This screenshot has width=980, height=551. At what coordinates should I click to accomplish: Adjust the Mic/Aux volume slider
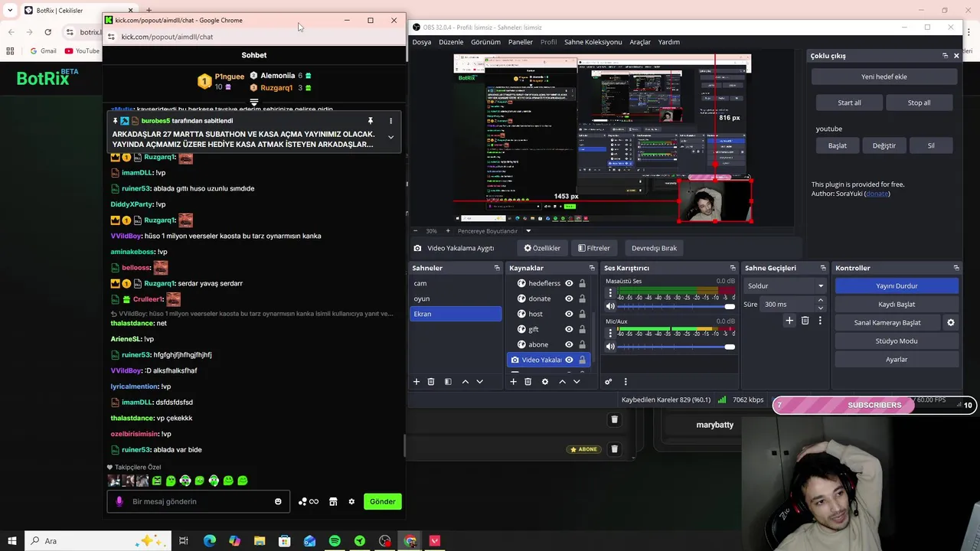pos(675,346)
